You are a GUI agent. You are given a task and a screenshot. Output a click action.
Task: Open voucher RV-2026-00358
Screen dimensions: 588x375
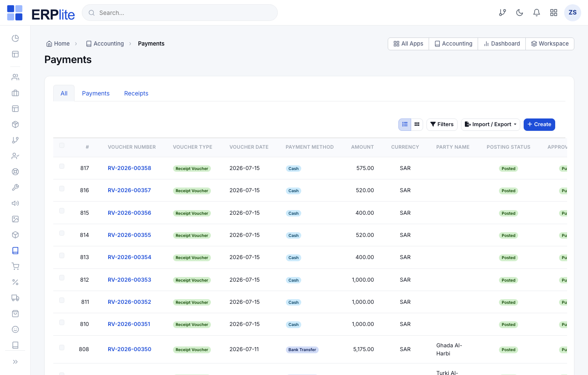pyautogui.click(x=130, y=168)
